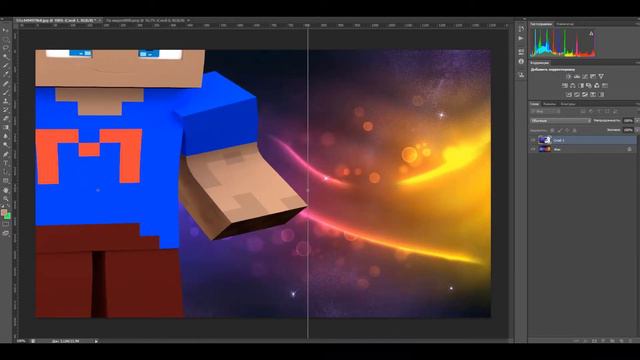This screenshot has height=360, width=640.
Task: Toggle lock image pixels brush icon
Action: pos(560,130)
